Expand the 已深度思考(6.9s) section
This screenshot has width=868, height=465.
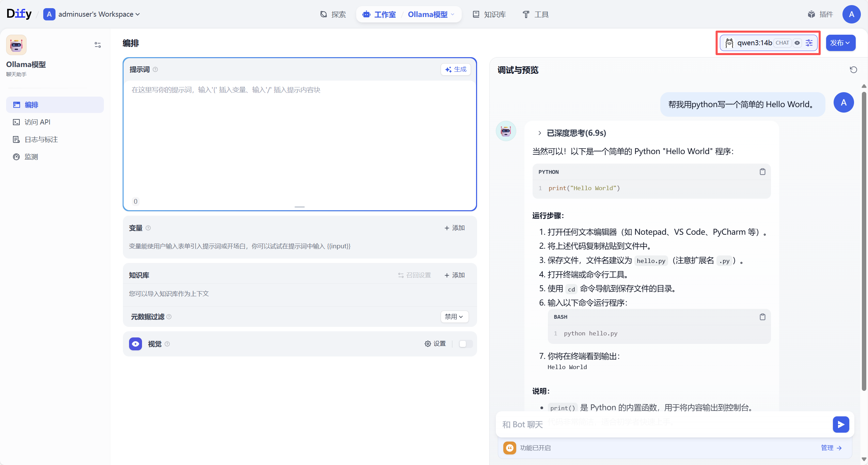click(572, 133)
